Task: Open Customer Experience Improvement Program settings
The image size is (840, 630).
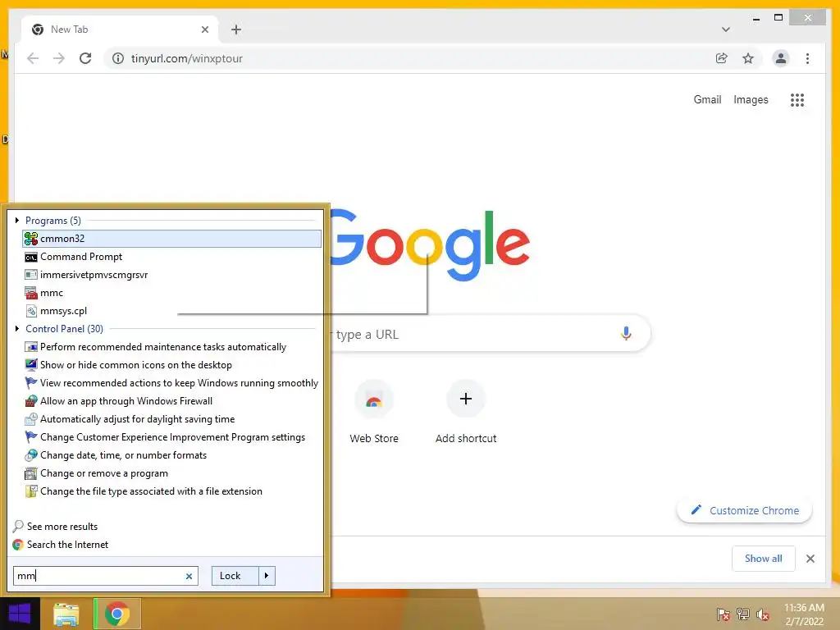Action: pyautogui.click(x=171, y=437)
